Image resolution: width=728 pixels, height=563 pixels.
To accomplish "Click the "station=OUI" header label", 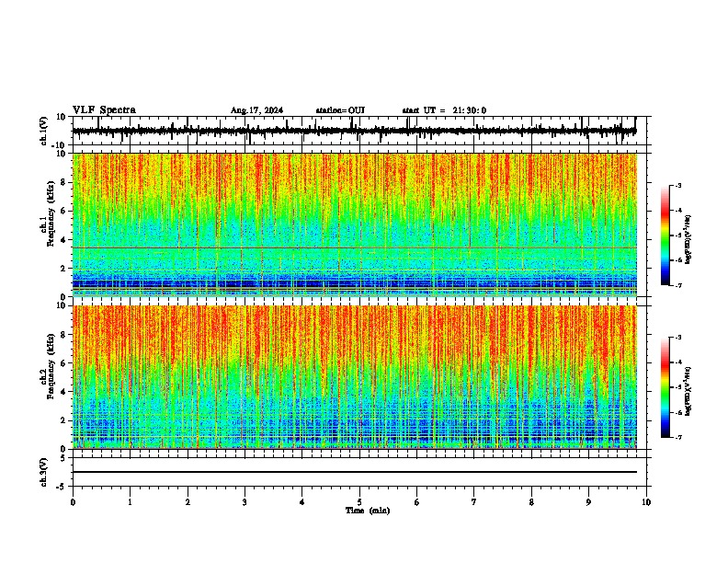I will click(x=340, y=110).
